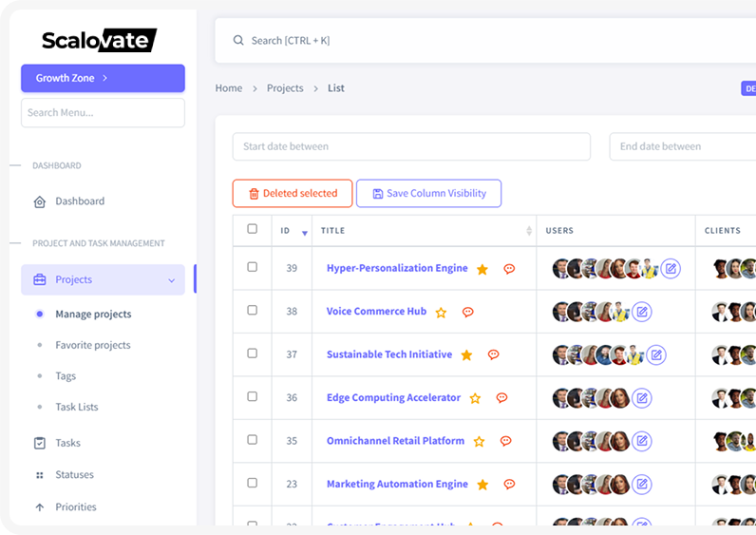Click the Save Column Visibility button
Image resolution: width=756 pixels, height=535 pixels.
point(428,194)
